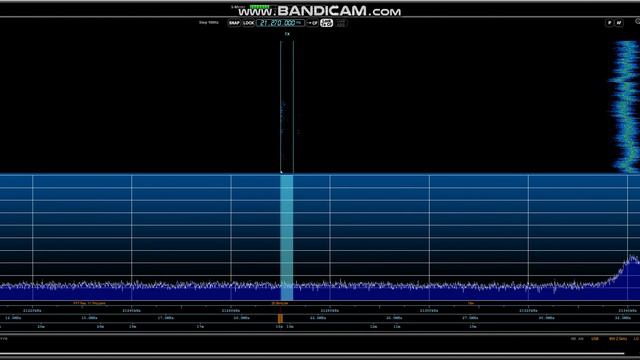This screenshot has width=640, height=360.
Task: Click the highlighted Snap to CF icon
Action: 327,23
